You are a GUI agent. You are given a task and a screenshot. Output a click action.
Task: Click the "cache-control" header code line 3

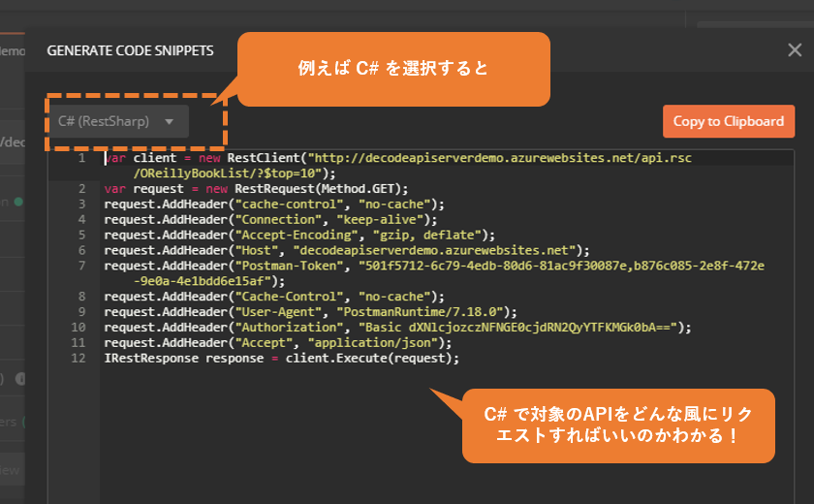tap(274, 205)
